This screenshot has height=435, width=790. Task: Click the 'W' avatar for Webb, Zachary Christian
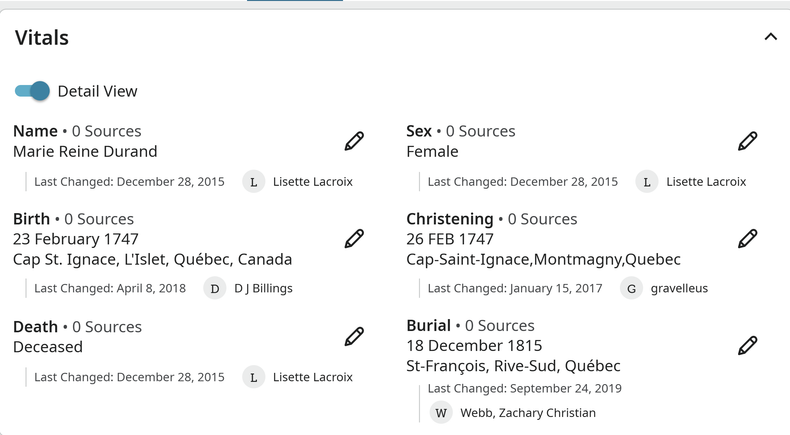[441, 413]
